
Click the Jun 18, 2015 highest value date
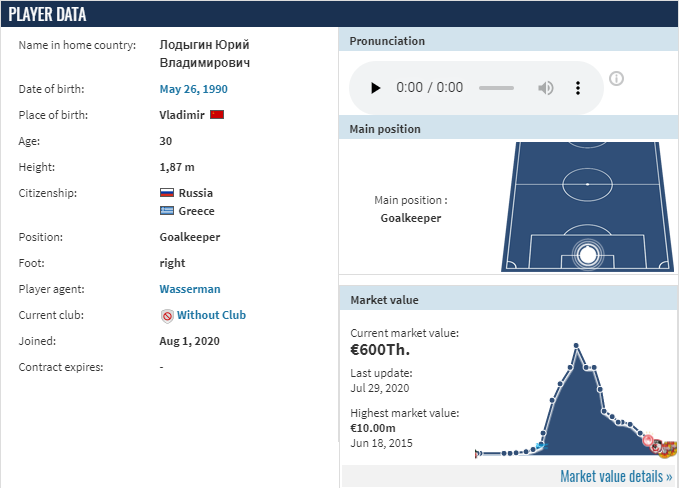[x=382, y=443]
